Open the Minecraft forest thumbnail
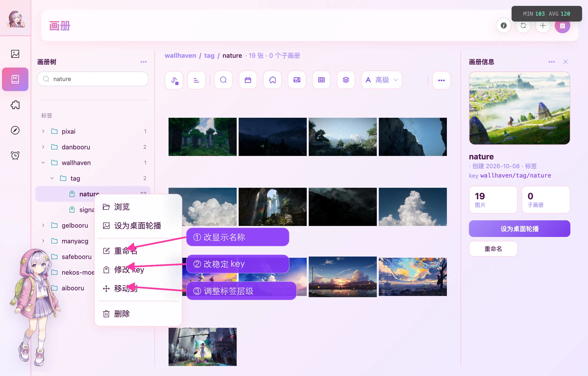588x376 pixels. 203,137
